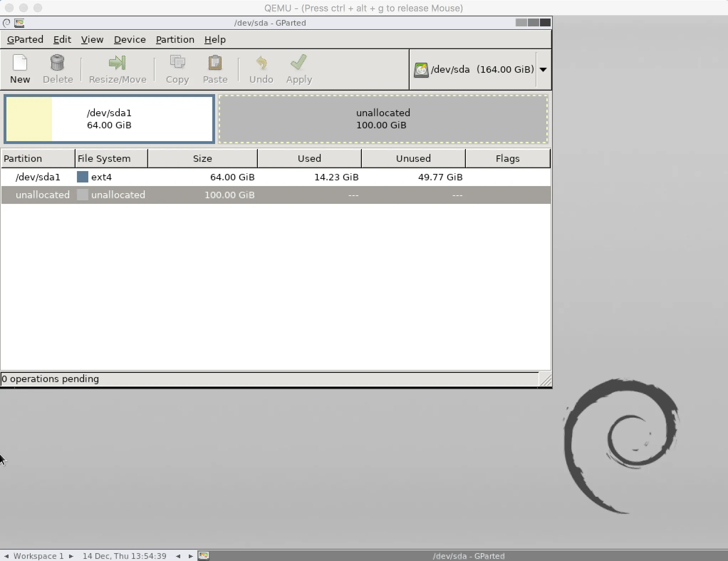This screenshot has width=728, height=561.
Task: Open the View menu
Action: coord(92,40)
